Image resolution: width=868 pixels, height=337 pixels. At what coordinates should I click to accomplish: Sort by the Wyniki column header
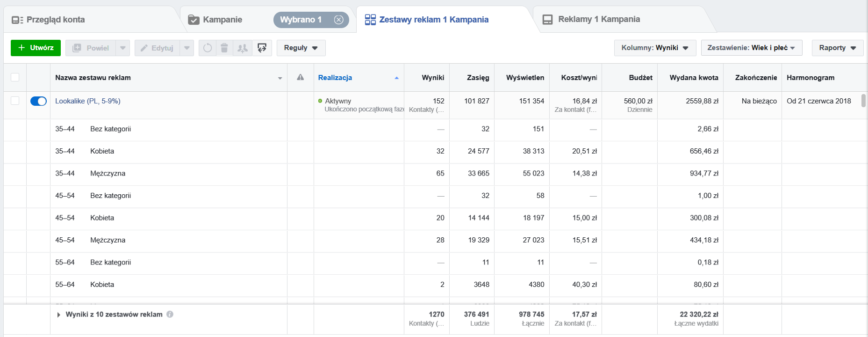click(x=433, y=78)
